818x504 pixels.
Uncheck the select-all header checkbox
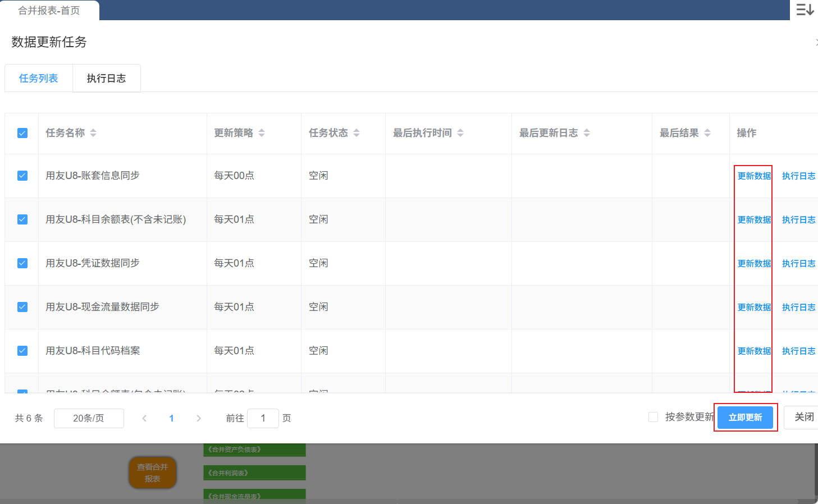coord(22,133)
